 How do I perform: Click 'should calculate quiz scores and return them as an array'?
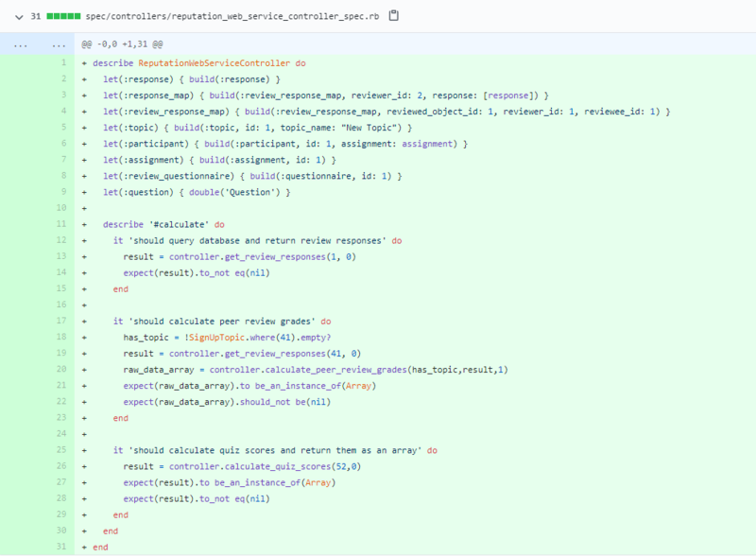[275, 450]
